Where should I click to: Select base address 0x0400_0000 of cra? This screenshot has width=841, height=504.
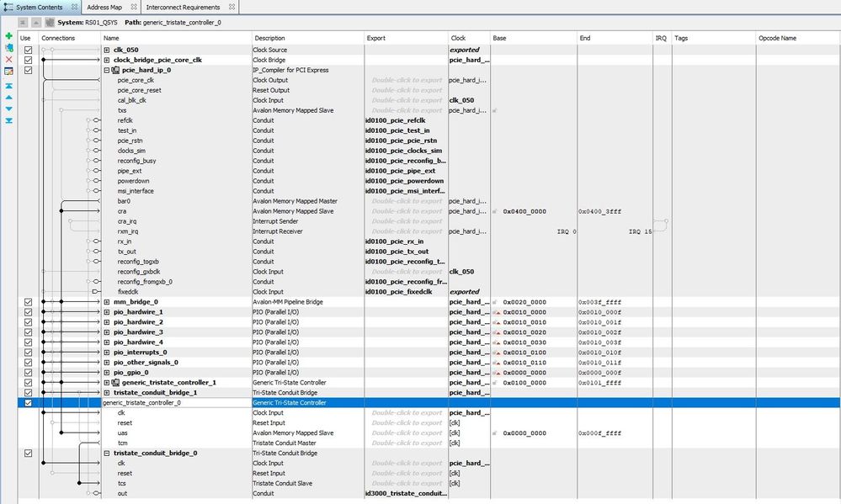pos(524,211)
